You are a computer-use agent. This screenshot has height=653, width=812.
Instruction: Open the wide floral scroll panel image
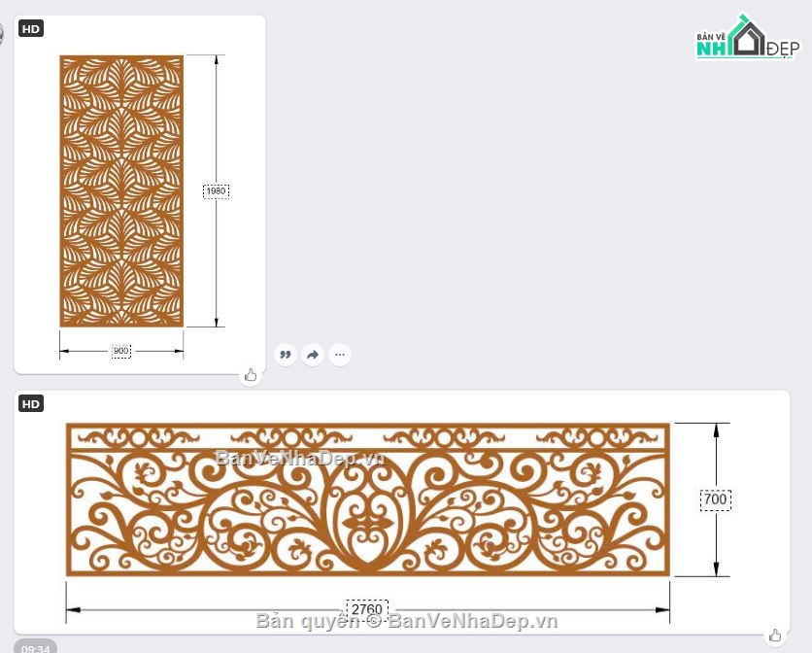(x=367, y=499)
